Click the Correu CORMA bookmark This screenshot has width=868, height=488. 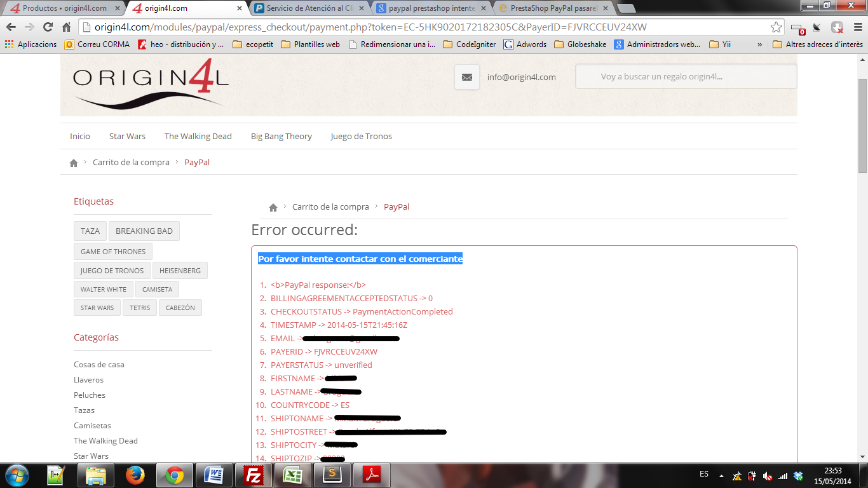click(x=97, y=44)
